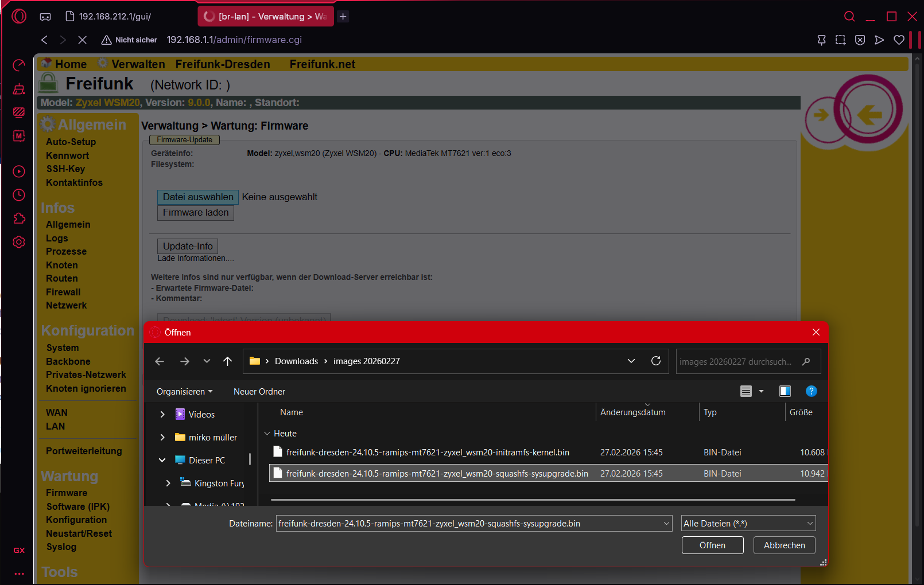Open the Organisieren menu
Image resolution: width=924 pixels, height=585 pixels.
click(x=184, y=392)
